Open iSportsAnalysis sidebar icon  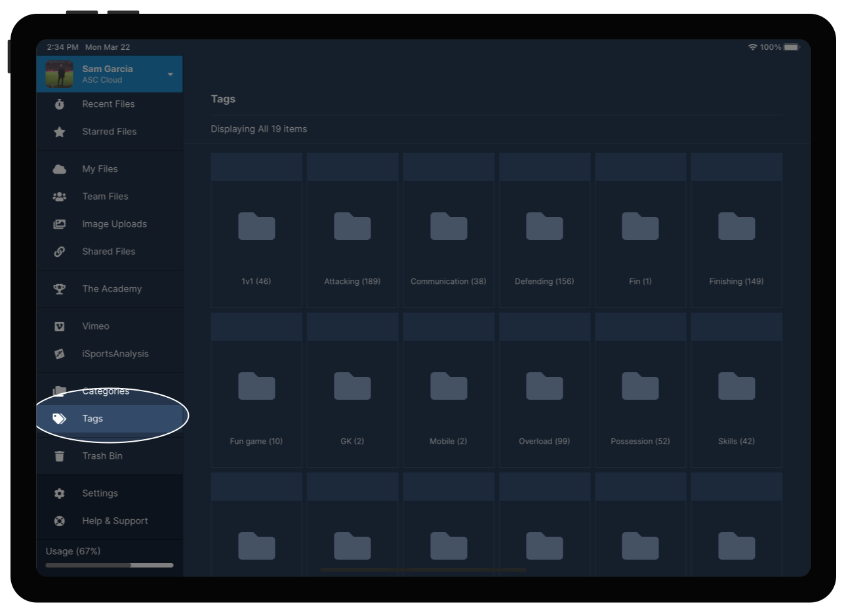coord(60,354)
